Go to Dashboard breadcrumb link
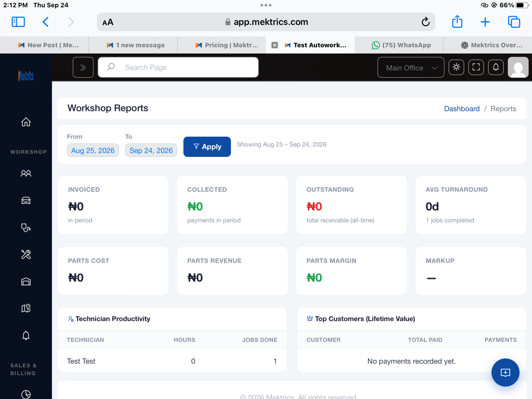This screenshot has width=532, height=399. (x=462, y=109)
